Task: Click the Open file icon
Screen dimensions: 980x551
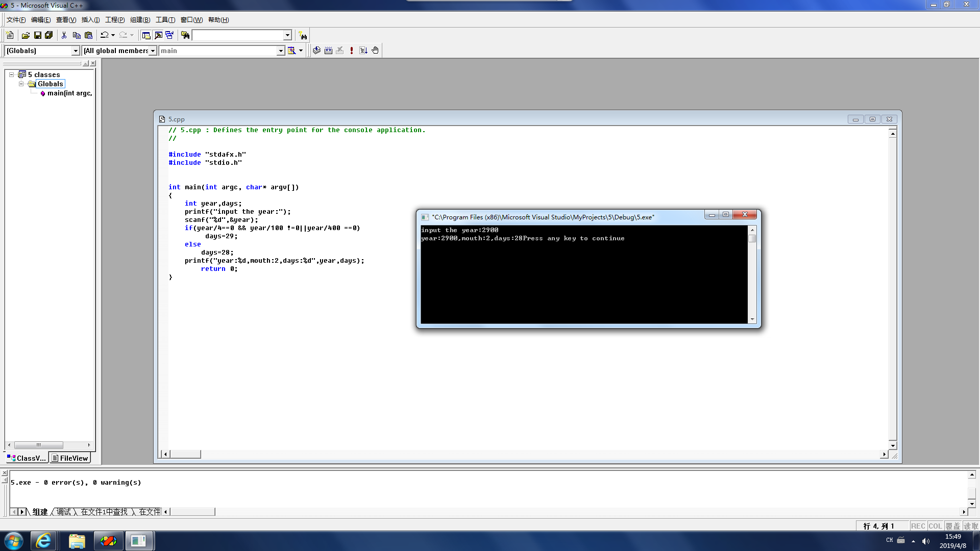Action: point(26,35)
